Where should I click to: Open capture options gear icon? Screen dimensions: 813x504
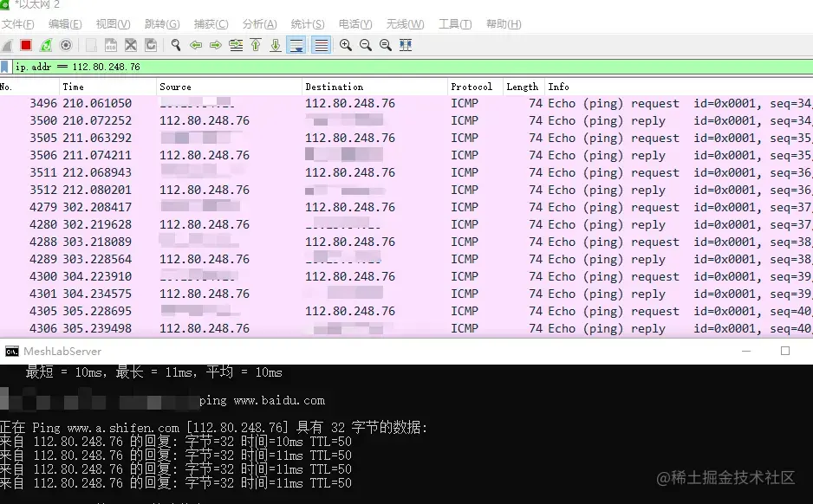[x=66, y=46]
